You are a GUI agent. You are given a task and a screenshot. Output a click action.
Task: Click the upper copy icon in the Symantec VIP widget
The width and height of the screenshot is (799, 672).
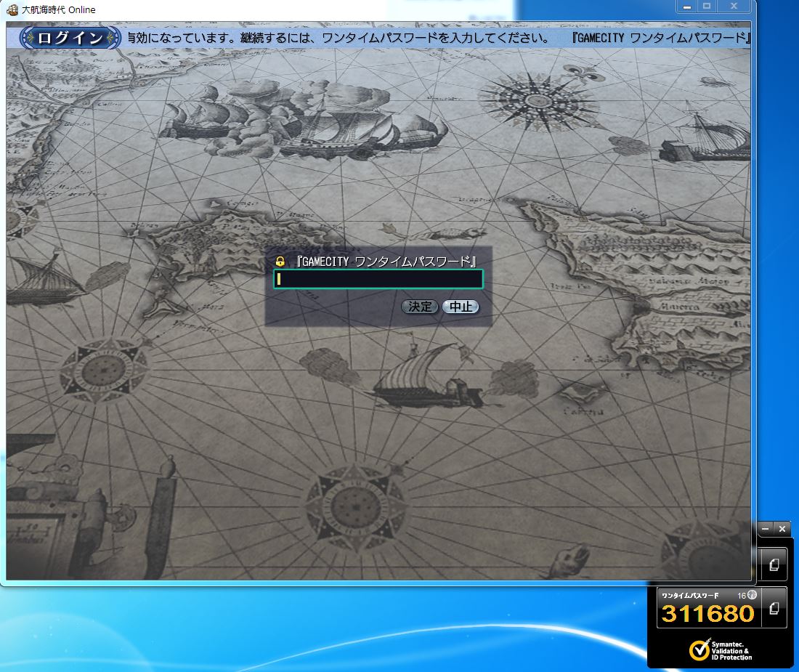coord(774,564)
